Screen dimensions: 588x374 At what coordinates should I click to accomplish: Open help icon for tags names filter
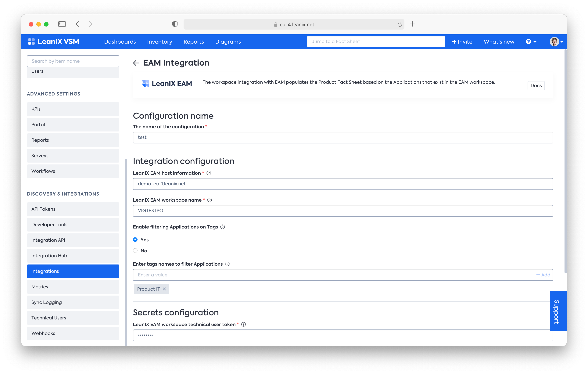[227, 264]
